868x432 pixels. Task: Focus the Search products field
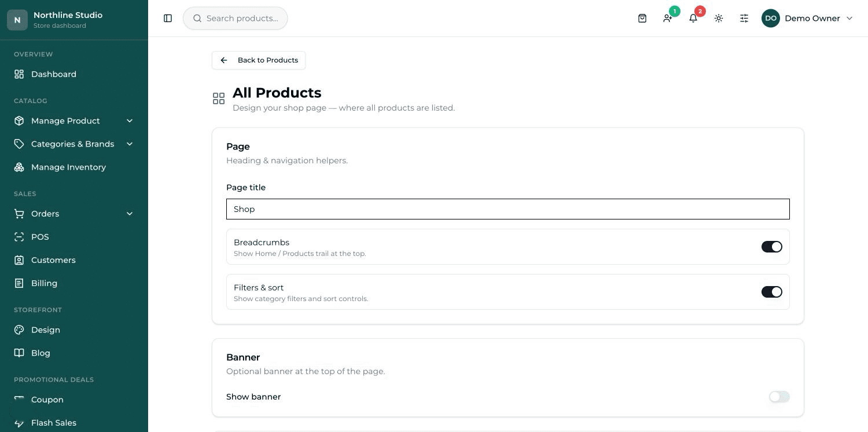click(x=236, y=19)
